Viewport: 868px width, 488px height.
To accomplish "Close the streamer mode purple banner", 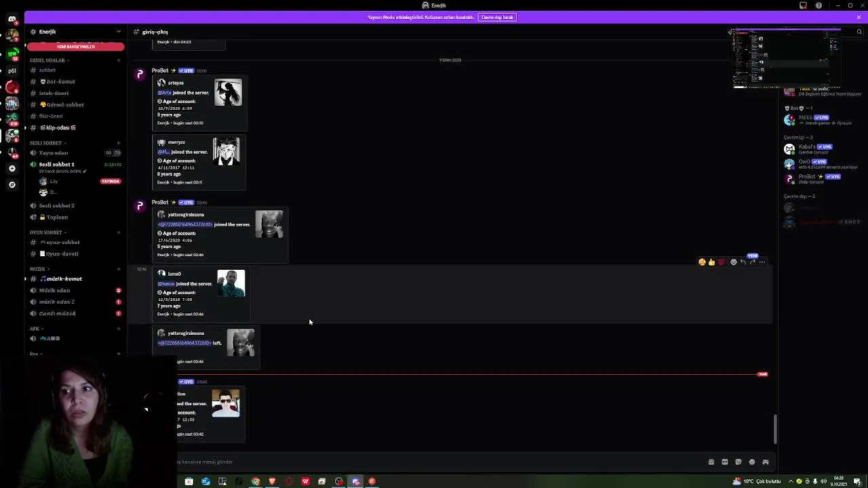I will coord(859,17).
